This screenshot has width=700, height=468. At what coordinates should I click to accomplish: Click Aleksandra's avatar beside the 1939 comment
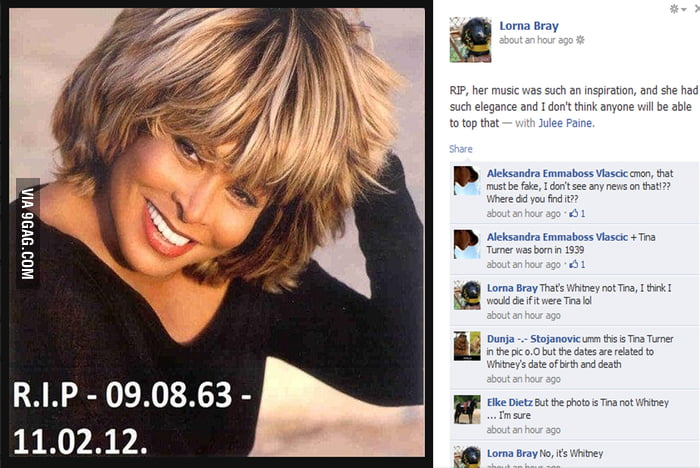tap(467, 244)
